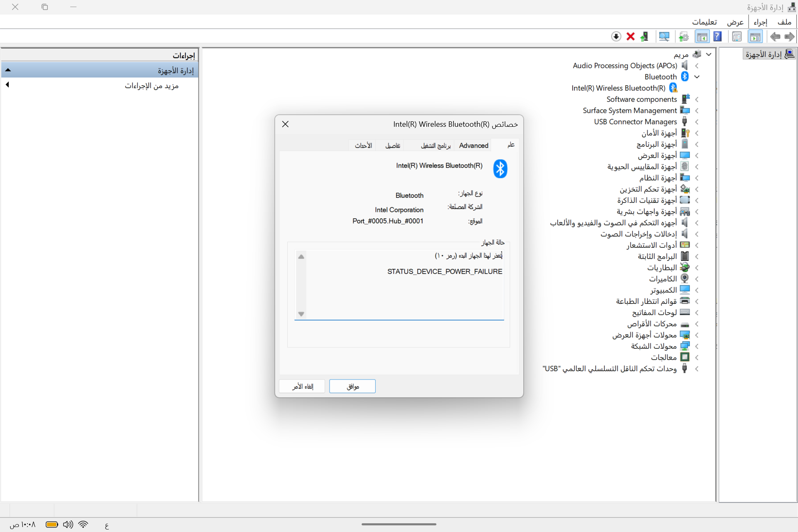Click the Disable device down-arrow toolbar icon
The width and height of the screenshot is (798, 532).
click(616, 37)
